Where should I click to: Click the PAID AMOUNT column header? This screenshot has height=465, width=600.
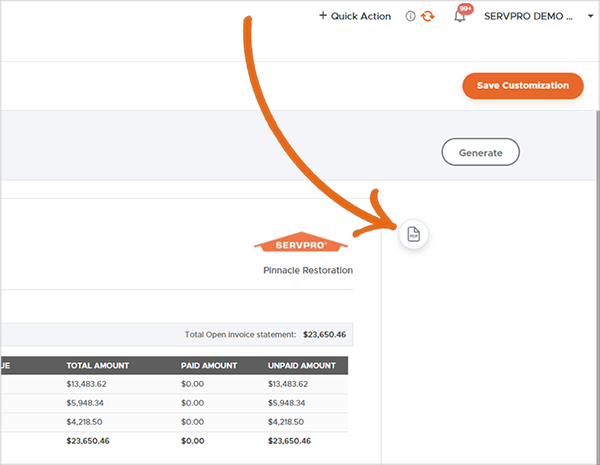pos(211,365)
